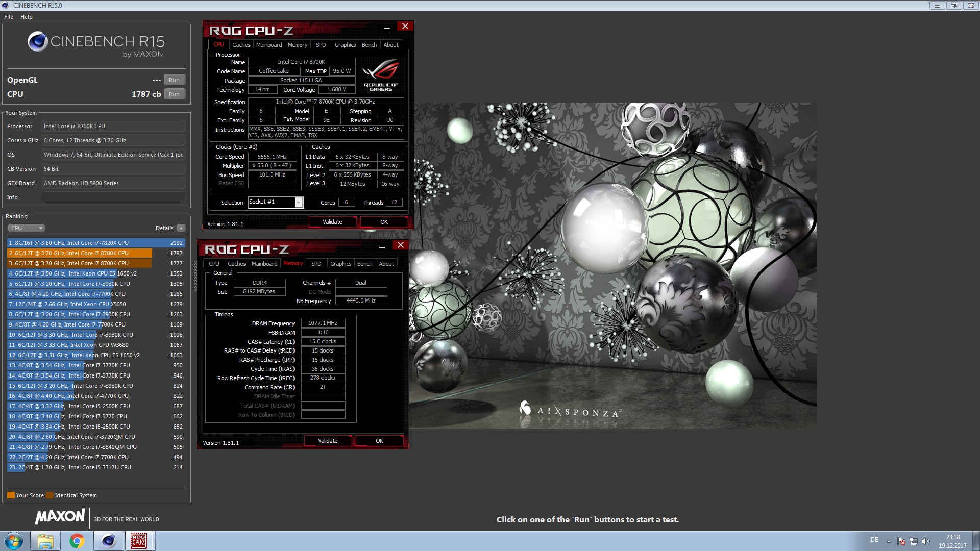Open File Explorer from the taskbar
The width and height of the screenshot is (980, 551).
point(45,541)
